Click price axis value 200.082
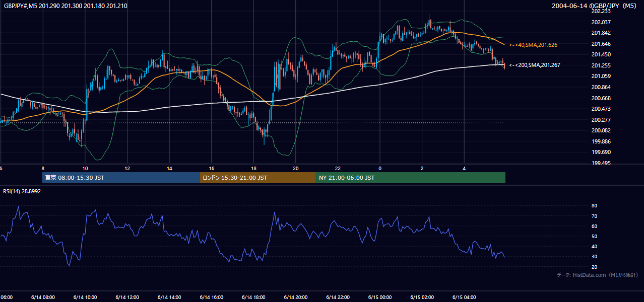Screen dimensions: 644x302 coord(601,130)
